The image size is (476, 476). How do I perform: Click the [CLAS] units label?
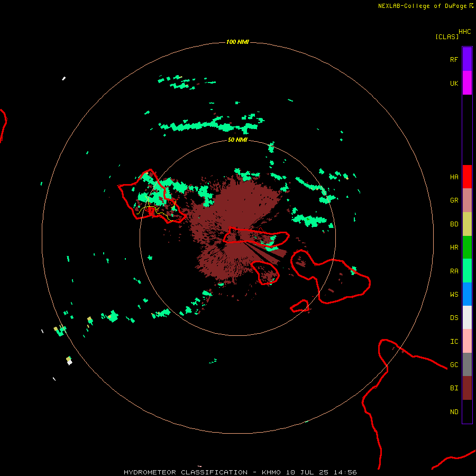447,37
